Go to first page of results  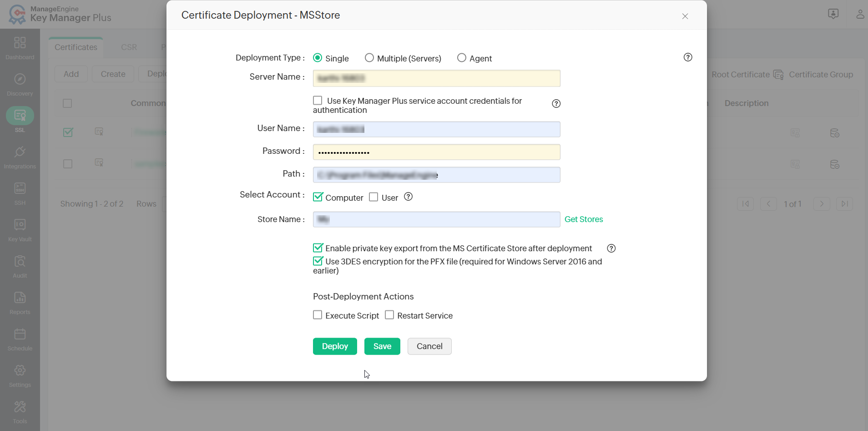[x=746, y=204]
